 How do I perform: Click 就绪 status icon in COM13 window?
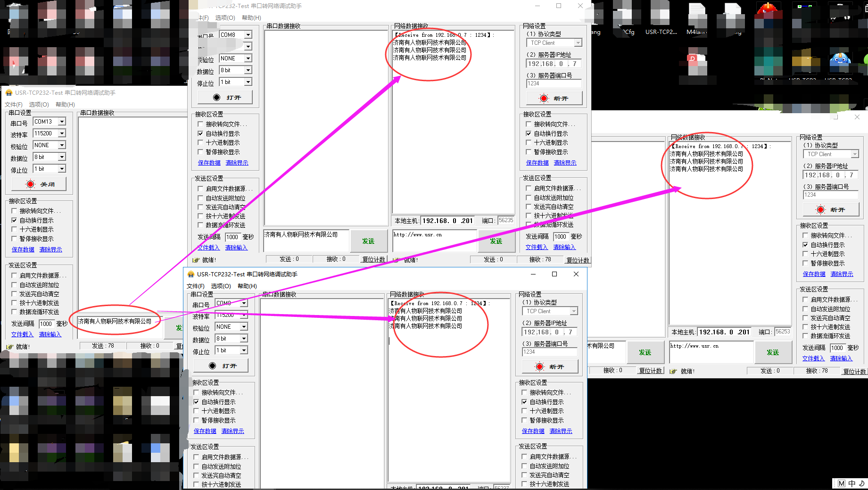[x=9, y=347]
